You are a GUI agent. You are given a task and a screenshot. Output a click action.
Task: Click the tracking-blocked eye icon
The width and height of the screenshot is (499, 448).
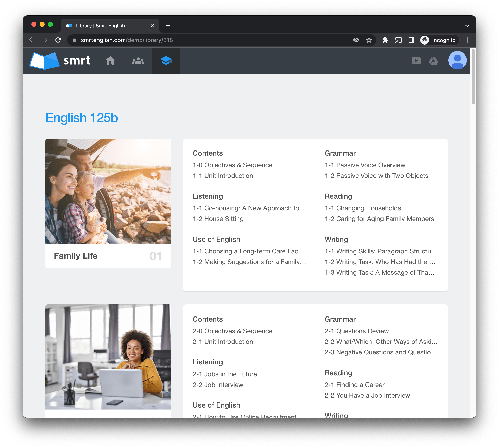(356, 40)
